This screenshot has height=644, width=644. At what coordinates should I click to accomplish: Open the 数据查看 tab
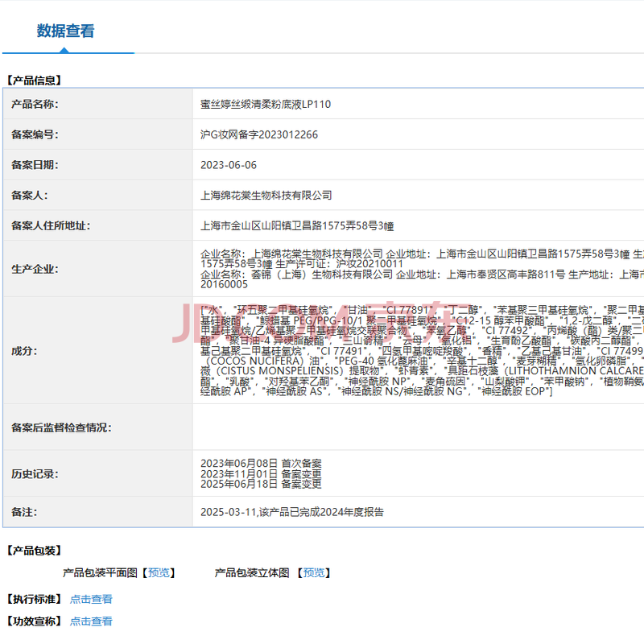pos(65,31)
